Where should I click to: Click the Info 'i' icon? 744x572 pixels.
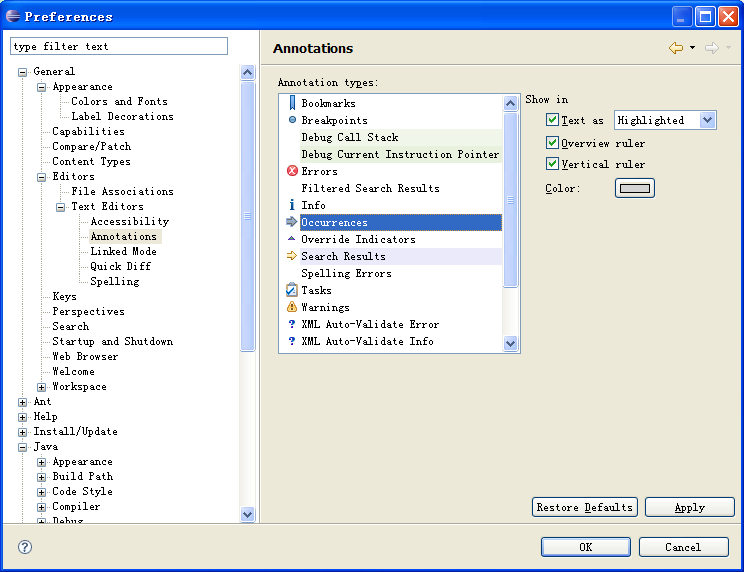(292, 205)
